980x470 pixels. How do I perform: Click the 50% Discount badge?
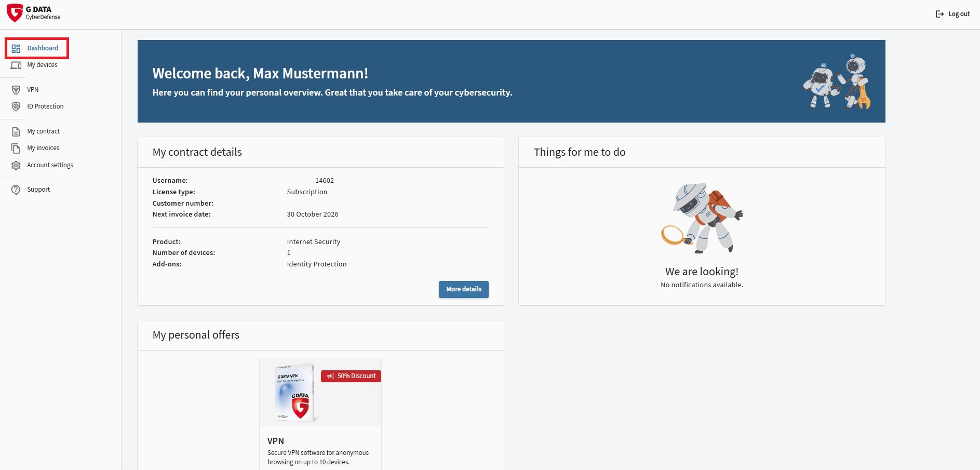[x=351, y=376]
